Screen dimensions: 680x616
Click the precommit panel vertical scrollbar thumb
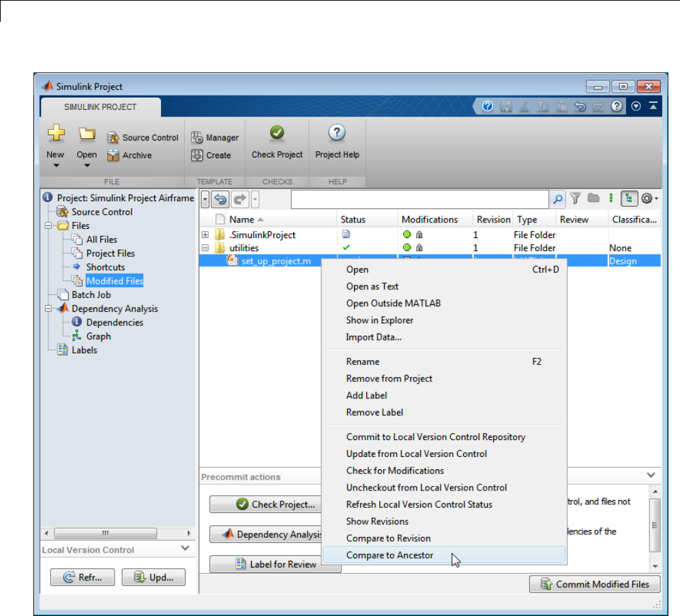(655, 525)
